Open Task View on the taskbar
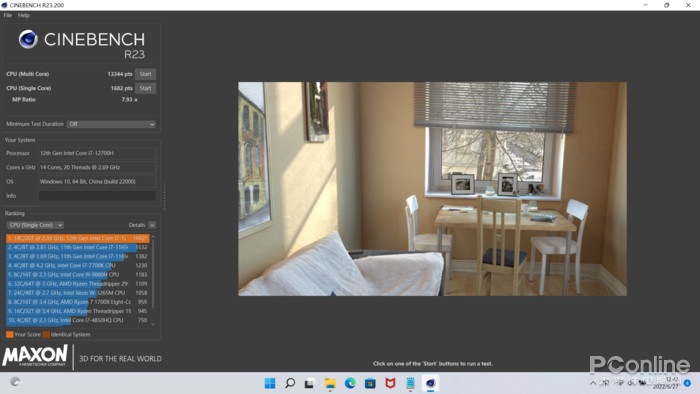The width and height of the screenshot is (700, 394). [310, 383]
